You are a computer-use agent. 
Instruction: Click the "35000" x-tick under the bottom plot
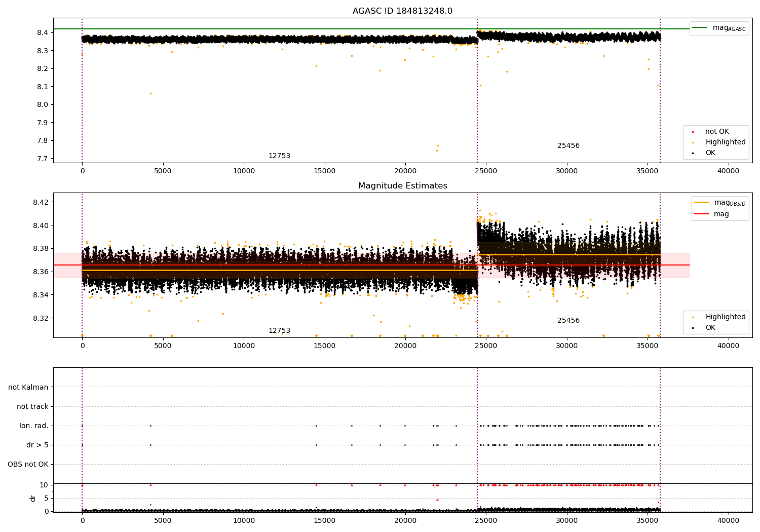point(648,521)
